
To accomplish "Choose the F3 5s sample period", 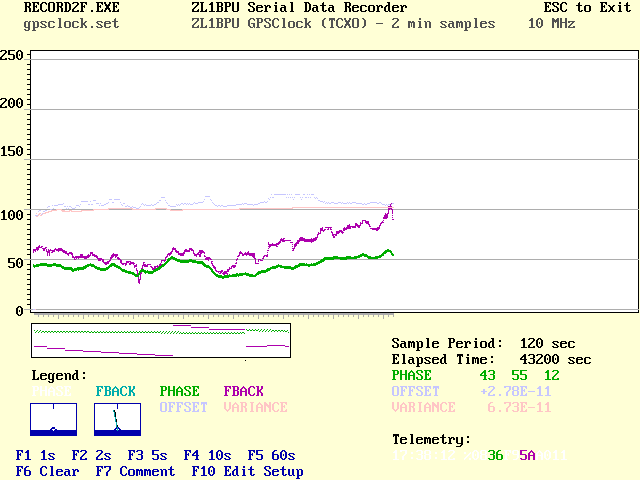I will pos(147,455).
